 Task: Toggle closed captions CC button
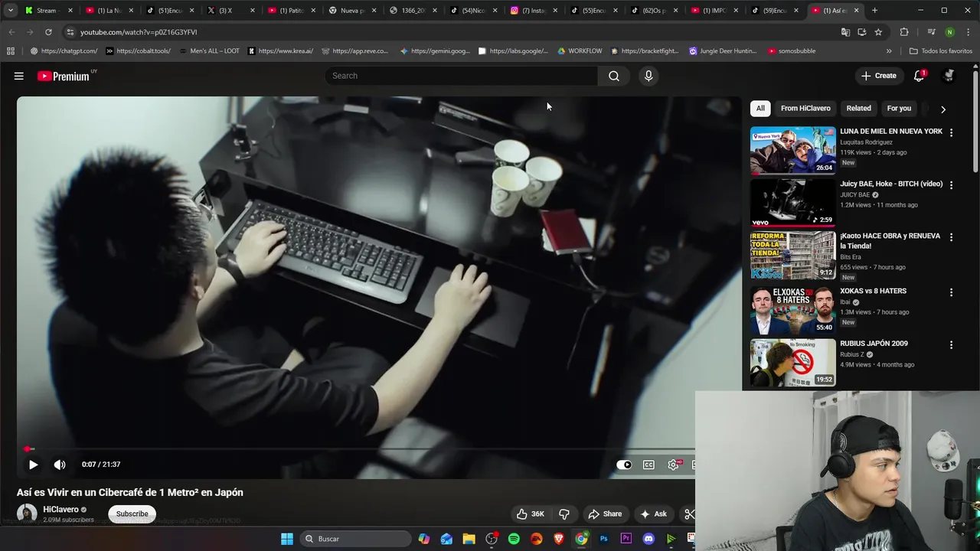[648, 465]
